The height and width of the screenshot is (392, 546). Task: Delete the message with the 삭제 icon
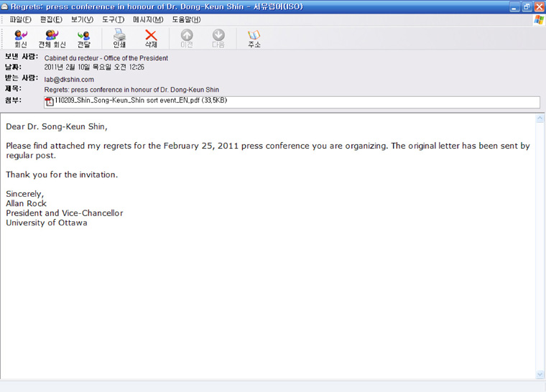tap(151, 38)
